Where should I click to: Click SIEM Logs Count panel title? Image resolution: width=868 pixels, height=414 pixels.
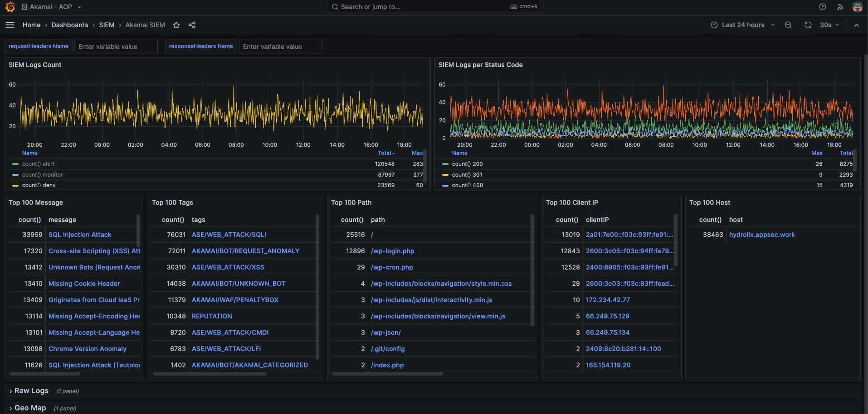pos(35,65)
